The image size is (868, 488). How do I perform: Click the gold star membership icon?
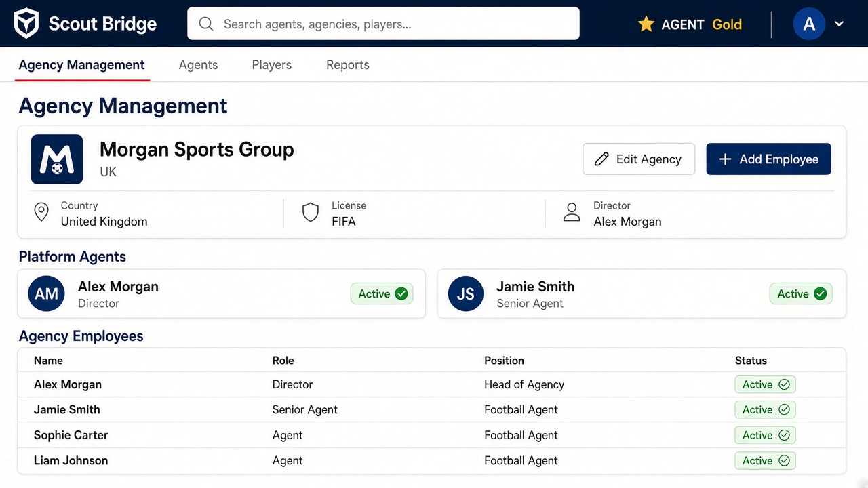646,24
